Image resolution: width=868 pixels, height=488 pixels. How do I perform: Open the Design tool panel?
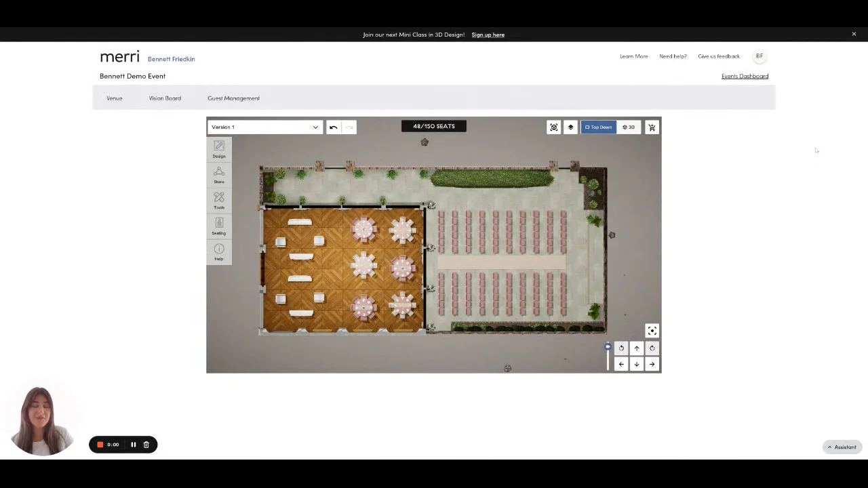pyautogui.click(x=219, y=149)
